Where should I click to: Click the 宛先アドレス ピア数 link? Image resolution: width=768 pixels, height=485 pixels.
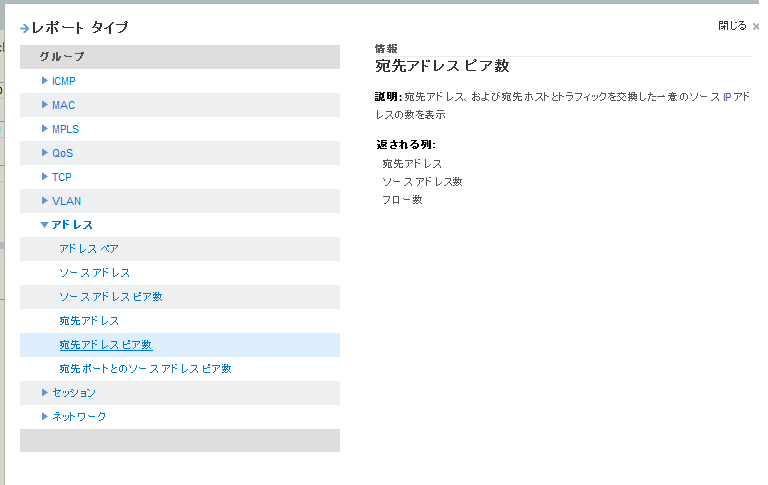(105, 345)
